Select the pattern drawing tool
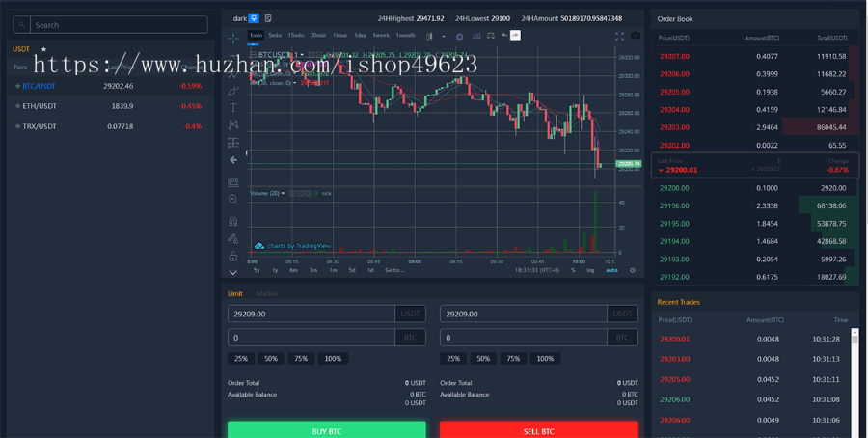Screen dimensions: 868x438 click(x=233, y=125)
